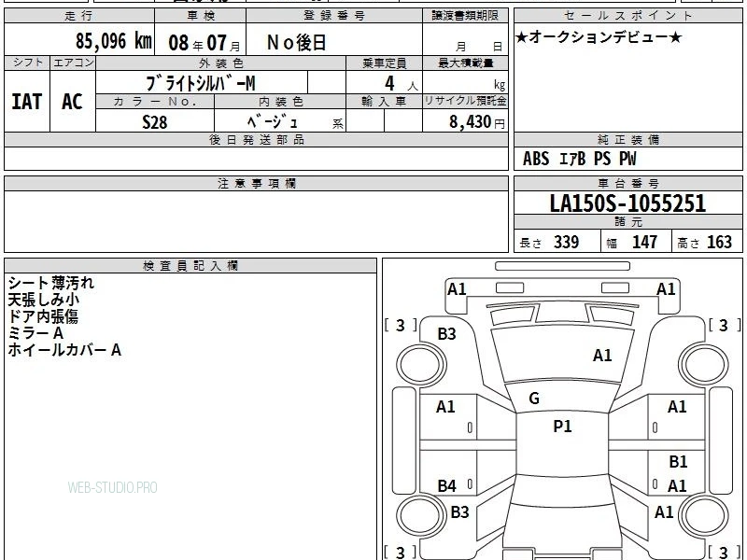
Task: Click the width value 147
Action: point(644,242)
